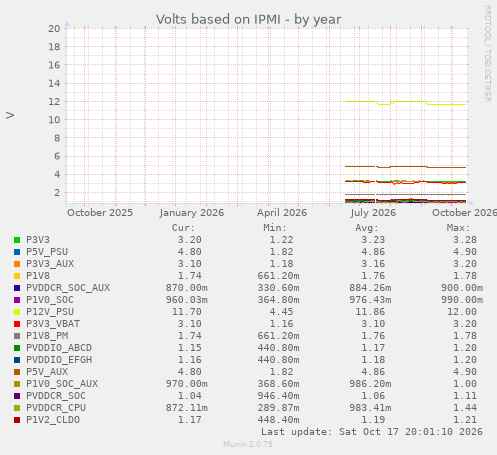Click the PVDDCR_CPU legend label

(x=56, y=408)
